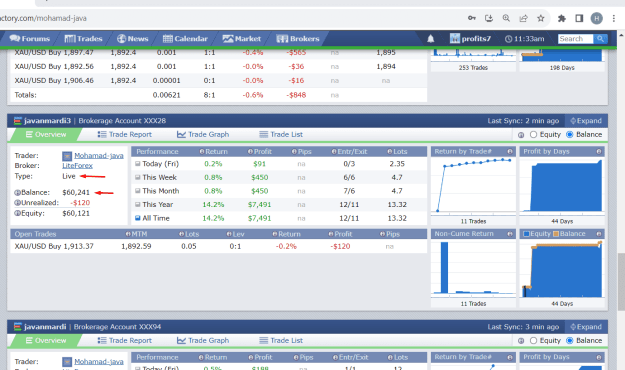This screenshot has height=370, width=625.
Task: Bookmark this page with the star icon
Action: click(x=540, y=18)
